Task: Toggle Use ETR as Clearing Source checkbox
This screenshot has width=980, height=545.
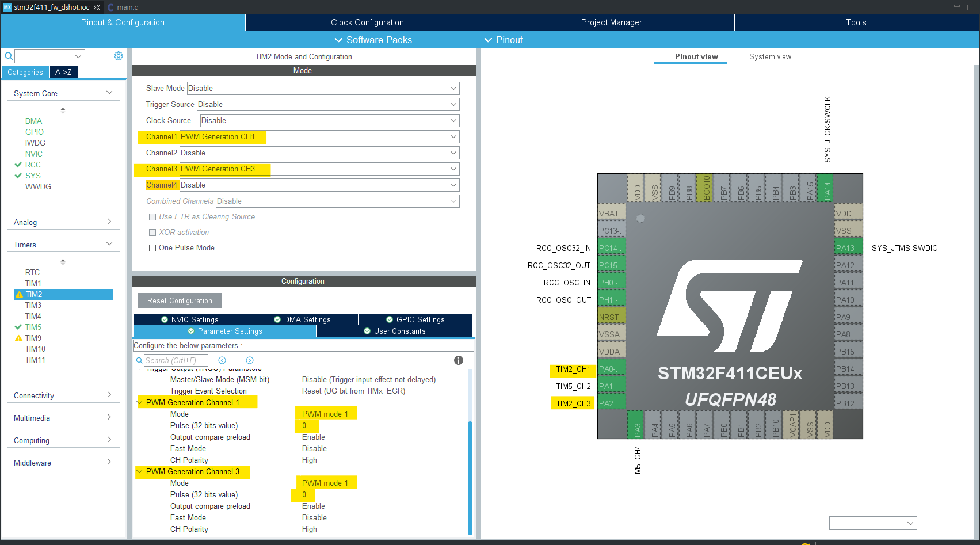Action: coord(152,217)
